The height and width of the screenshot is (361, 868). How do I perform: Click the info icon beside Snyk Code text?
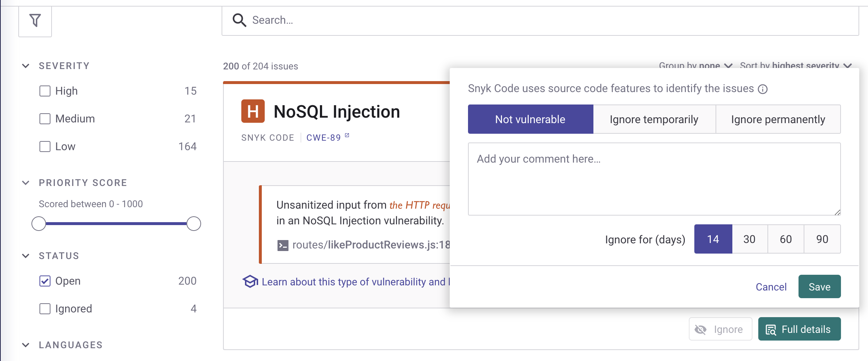(763, 89)
